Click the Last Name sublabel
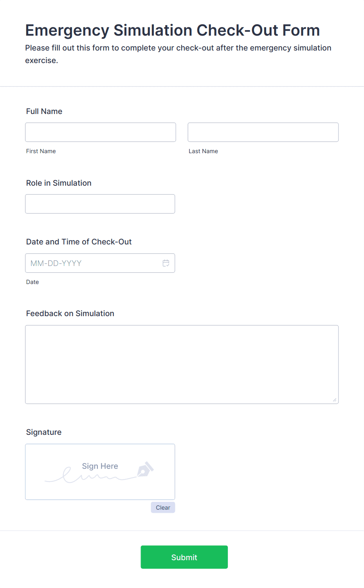 tap(203, 151)
